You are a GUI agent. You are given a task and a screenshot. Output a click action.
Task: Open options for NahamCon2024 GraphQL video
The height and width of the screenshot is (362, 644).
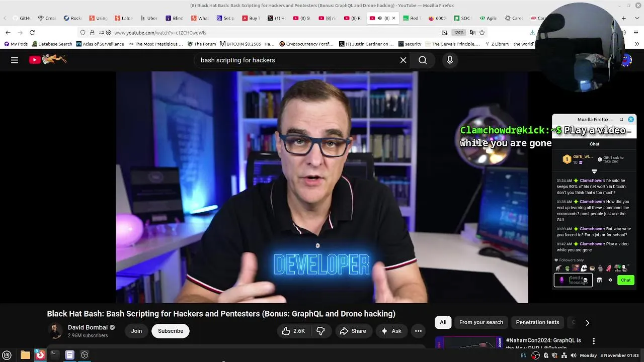point(594,341)
